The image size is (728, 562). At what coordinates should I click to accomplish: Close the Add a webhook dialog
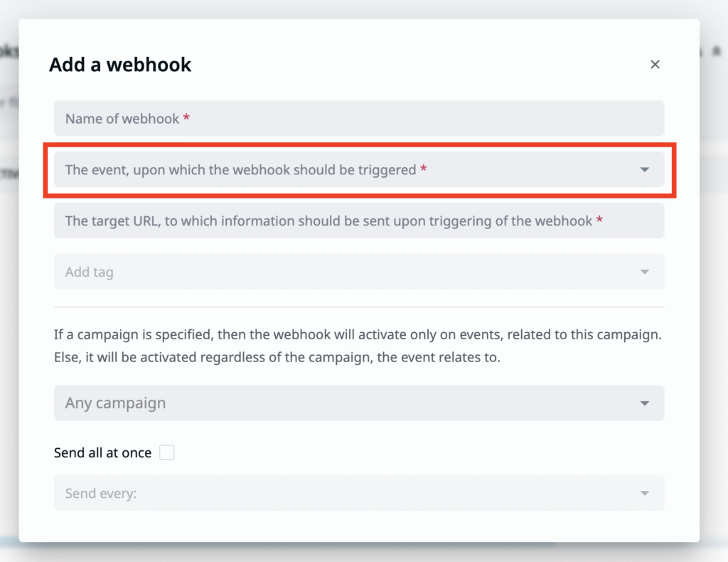pos(655,65)
